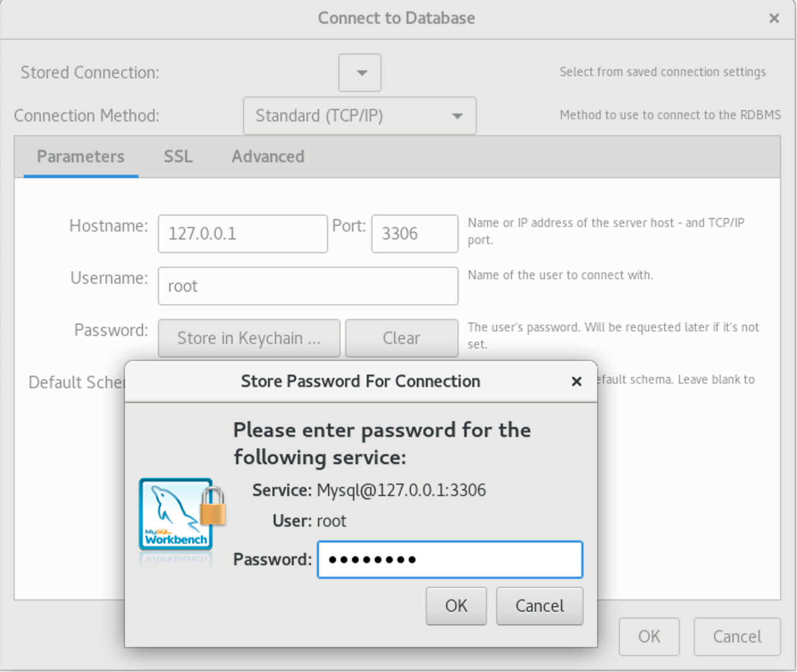Open the Advanced tab

click(268, 157)
